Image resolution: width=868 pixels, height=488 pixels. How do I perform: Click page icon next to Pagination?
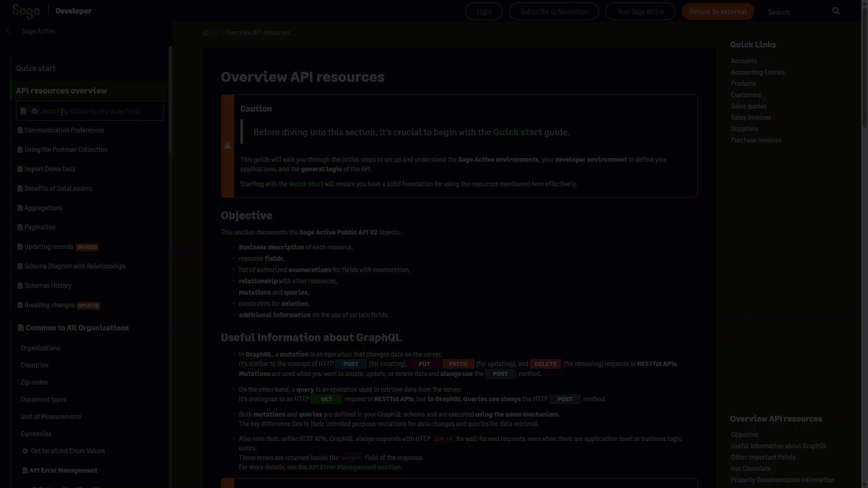(x=20, y=227)
